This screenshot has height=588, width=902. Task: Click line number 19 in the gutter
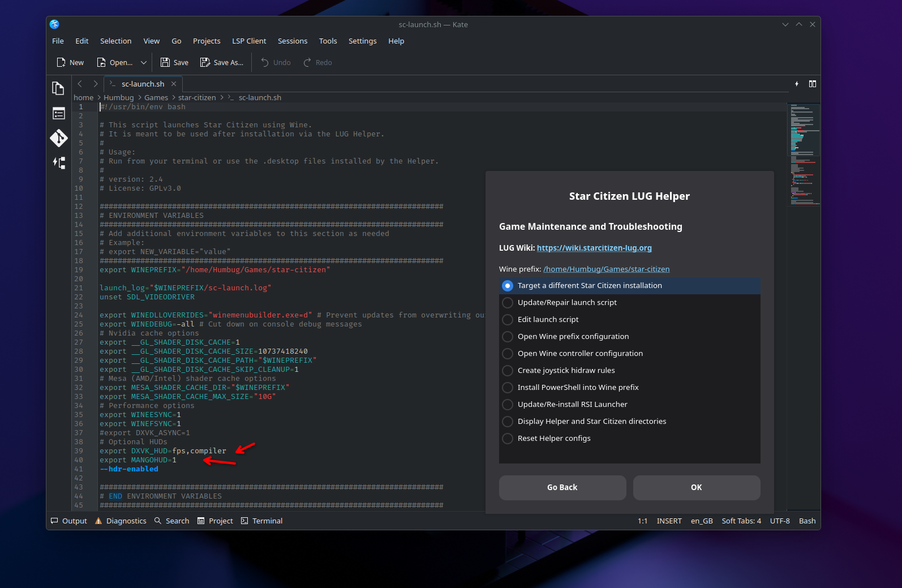point(79,270)
